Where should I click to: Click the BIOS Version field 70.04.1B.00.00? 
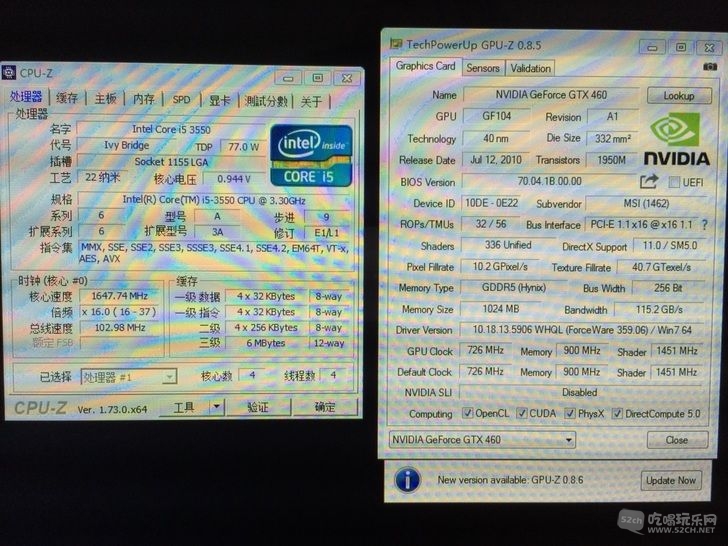tap(550, 182)
